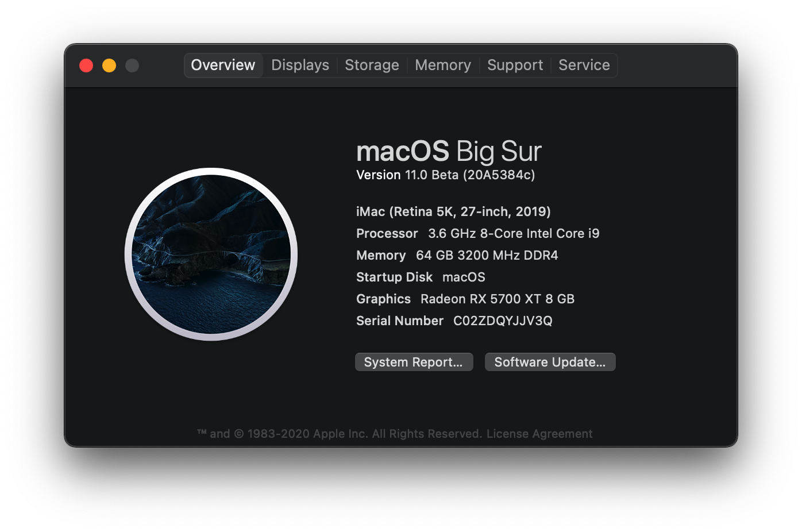802x532 pixels.
Task: Go to the Support tab
Action: click(515, 65)
